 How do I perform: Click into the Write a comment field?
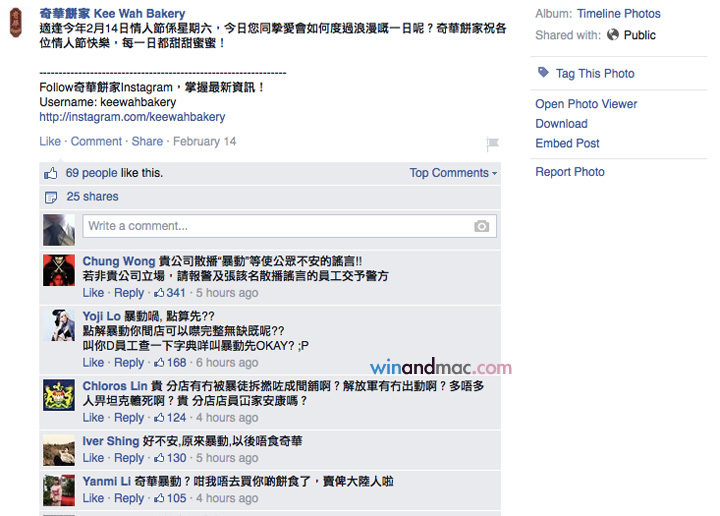[289, 226]
